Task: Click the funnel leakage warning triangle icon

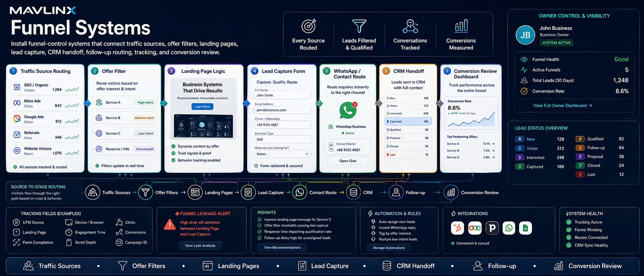Action: (169, 225)
